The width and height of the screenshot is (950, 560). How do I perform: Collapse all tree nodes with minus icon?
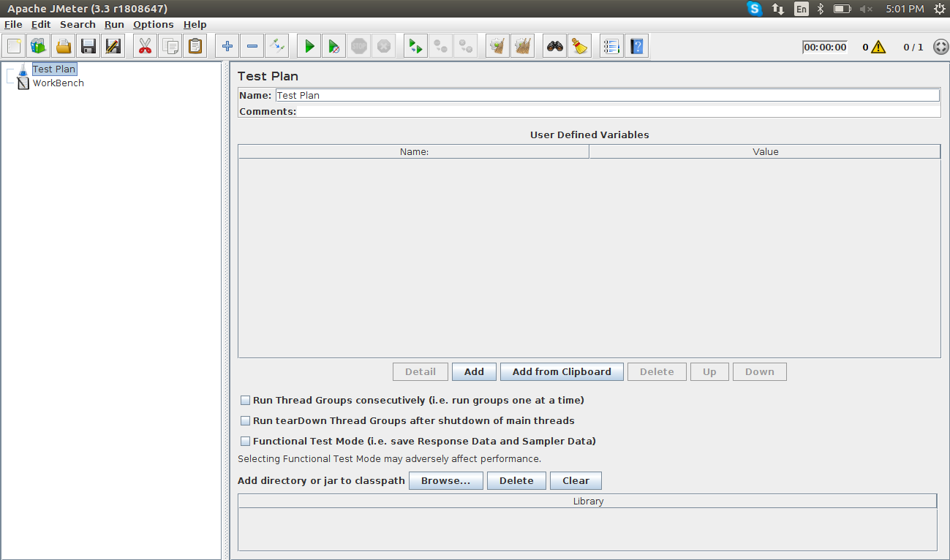252,47
